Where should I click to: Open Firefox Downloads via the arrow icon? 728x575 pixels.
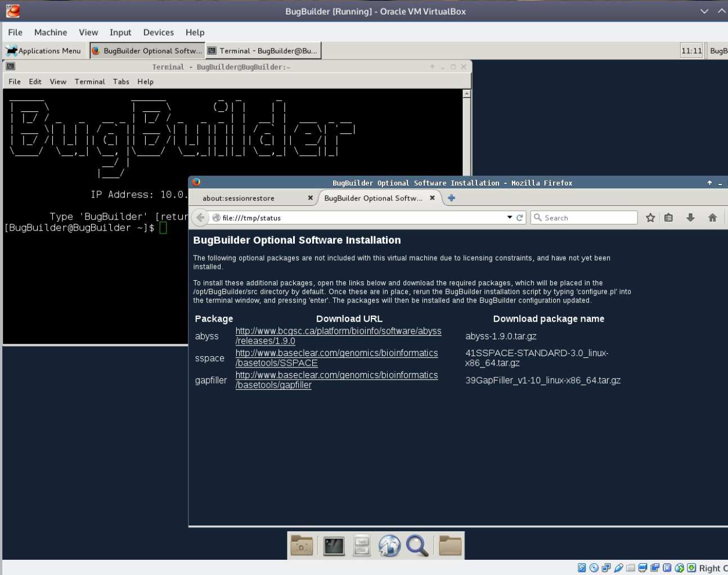(x=690, y=217)
